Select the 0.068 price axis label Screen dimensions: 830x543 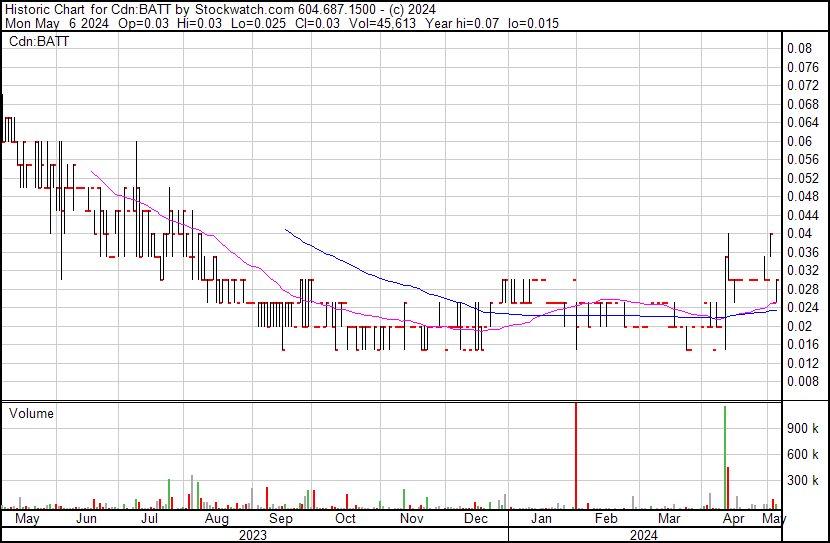pos(803,104)
